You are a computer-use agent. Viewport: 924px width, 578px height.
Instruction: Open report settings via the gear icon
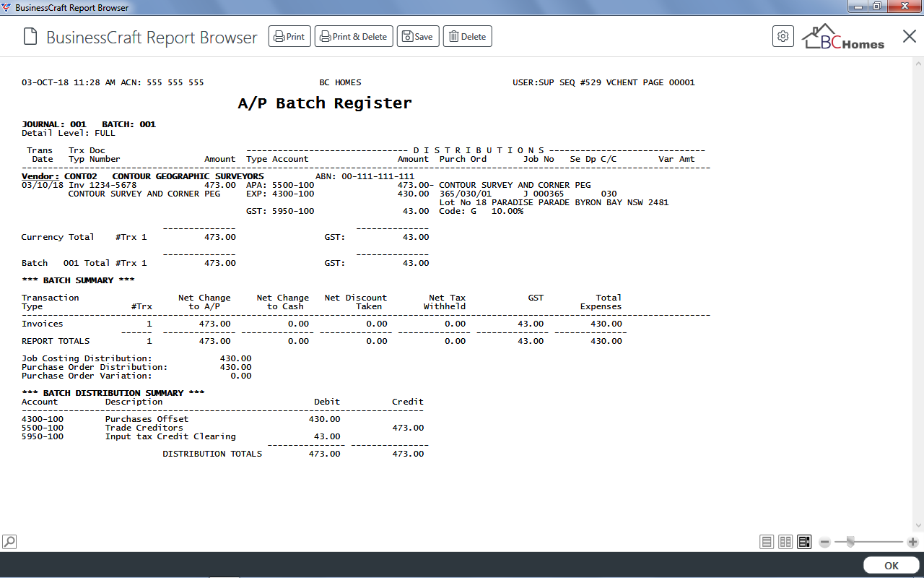tap(783, 37)
